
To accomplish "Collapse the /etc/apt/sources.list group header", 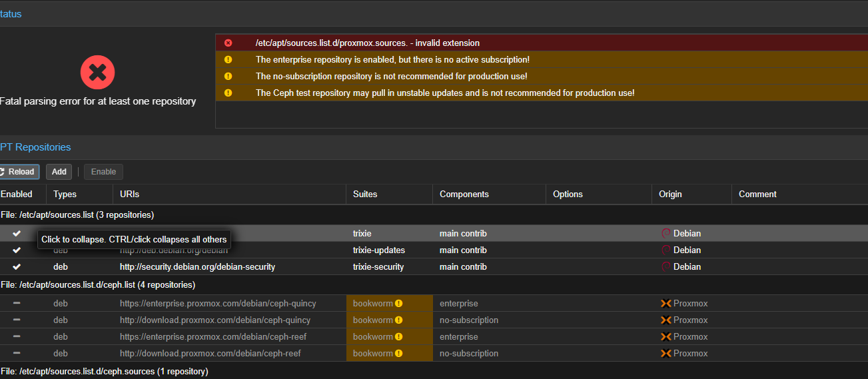I will pyautogui.click(x=77, y=215).
